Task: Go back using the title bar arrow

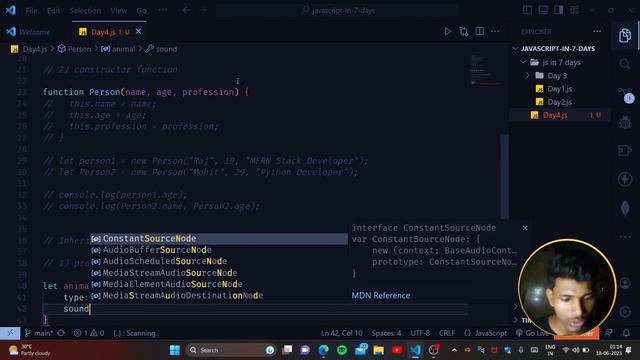Action: click(x=187, y=11)
